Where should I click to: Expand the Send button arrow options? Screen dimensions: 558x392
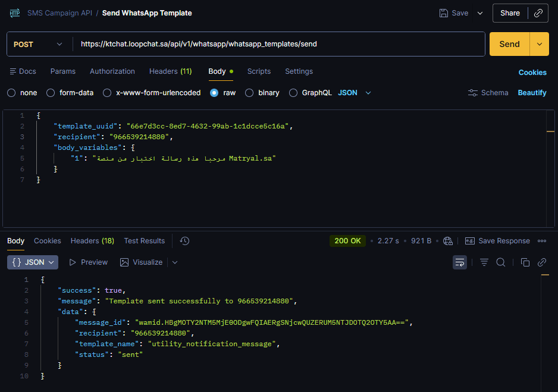click(540, 44)
